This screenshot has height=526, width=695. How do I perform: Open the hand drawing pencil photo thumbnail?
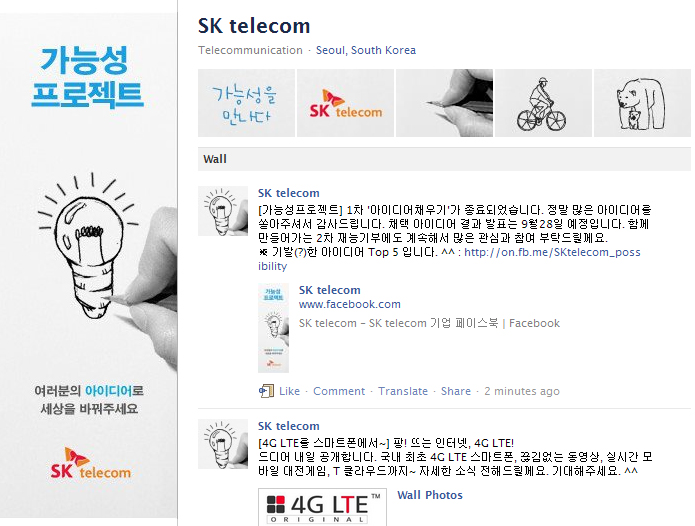pyautogui.click(x=444, y=103)
